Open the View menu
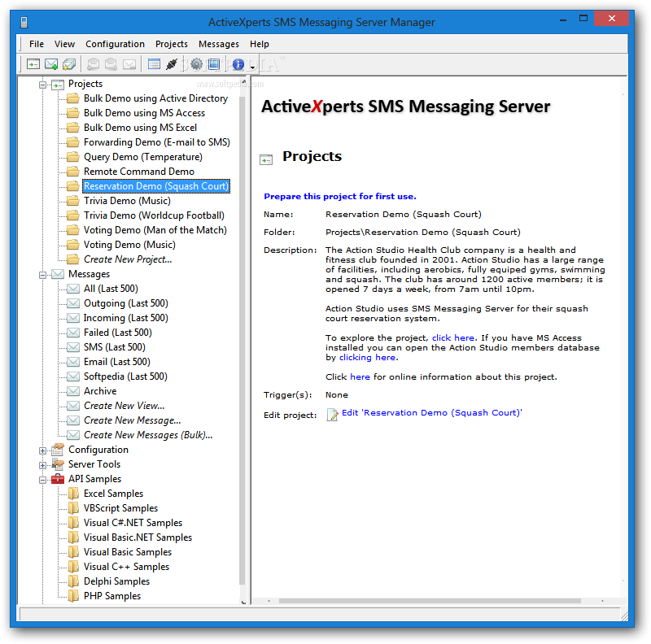Screen dimensions: 651x644 [64, 44]
